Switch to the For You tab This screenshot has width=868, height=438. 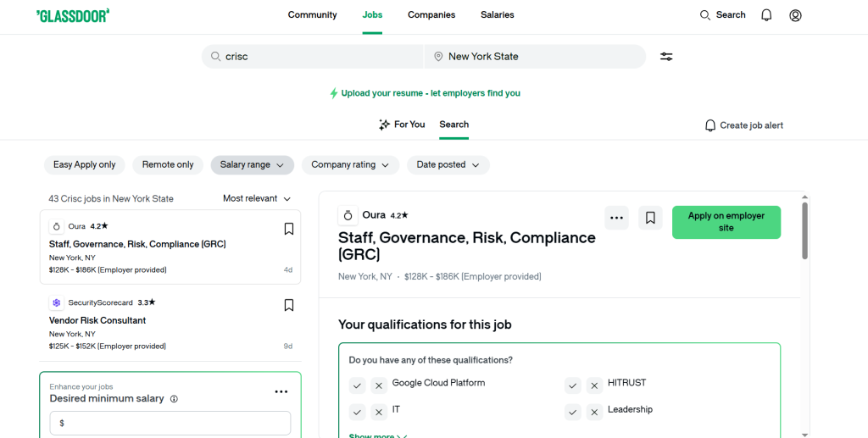pos(402,125)
